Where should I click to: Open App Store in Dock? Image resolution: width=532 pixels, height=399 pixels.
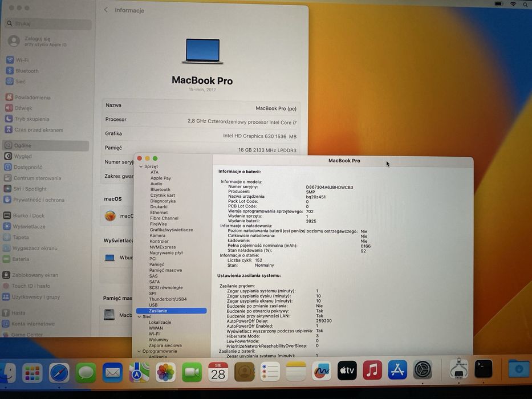397,370
